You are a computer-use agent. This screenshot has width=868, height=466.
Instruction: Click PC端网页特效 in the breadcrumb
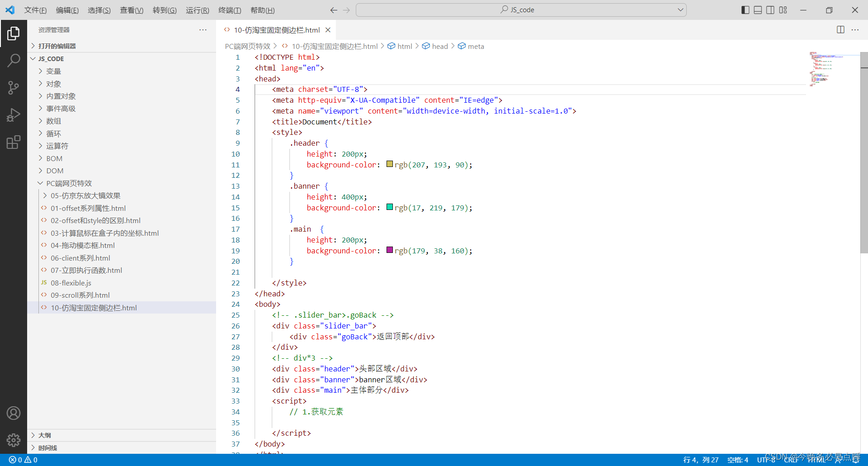248,46
